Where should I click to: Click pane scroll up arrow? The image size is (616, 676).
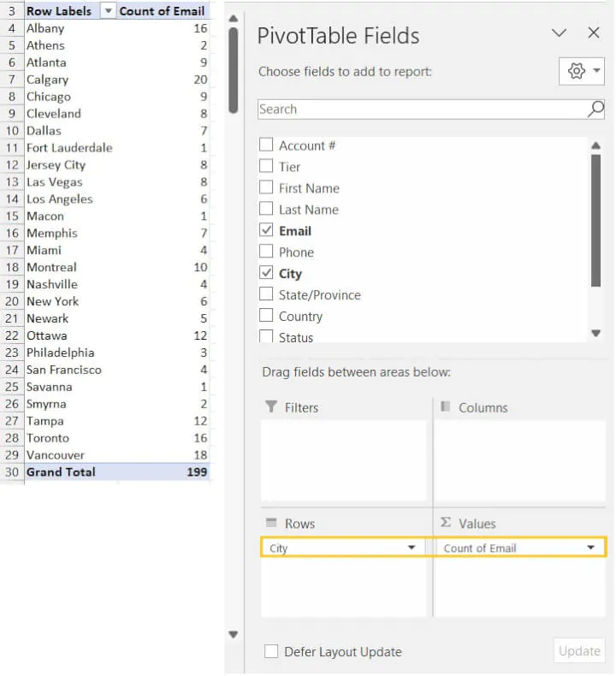[x=234, y=19]
